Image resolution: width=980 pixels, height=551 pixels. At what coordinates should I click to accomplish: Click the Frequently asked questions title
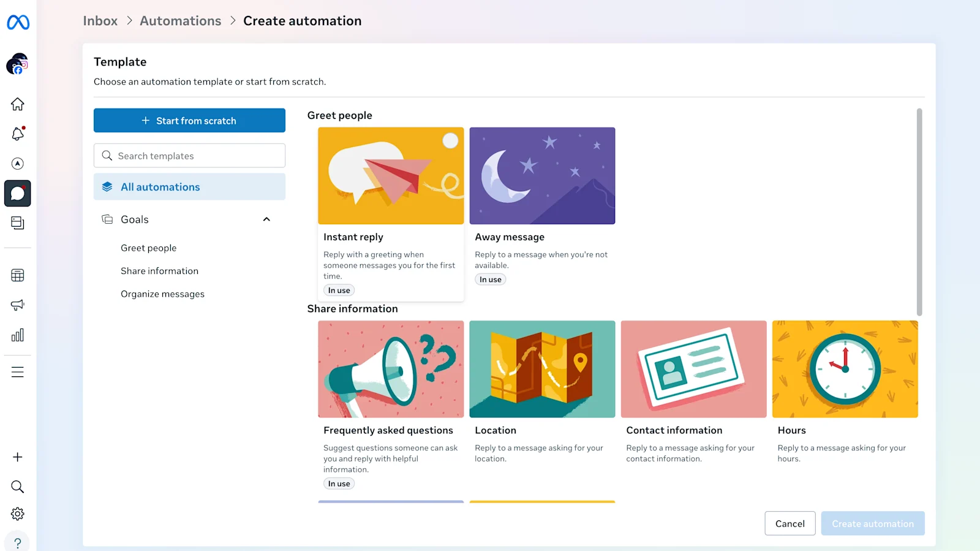point(388,430)
